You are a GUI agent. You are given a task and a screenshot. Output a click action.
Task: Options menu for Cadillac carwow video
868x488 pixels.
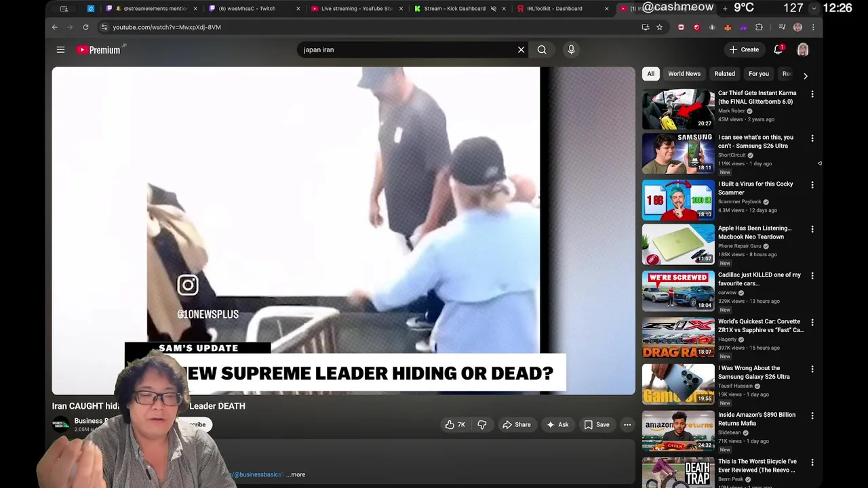[x=812, y=276]
